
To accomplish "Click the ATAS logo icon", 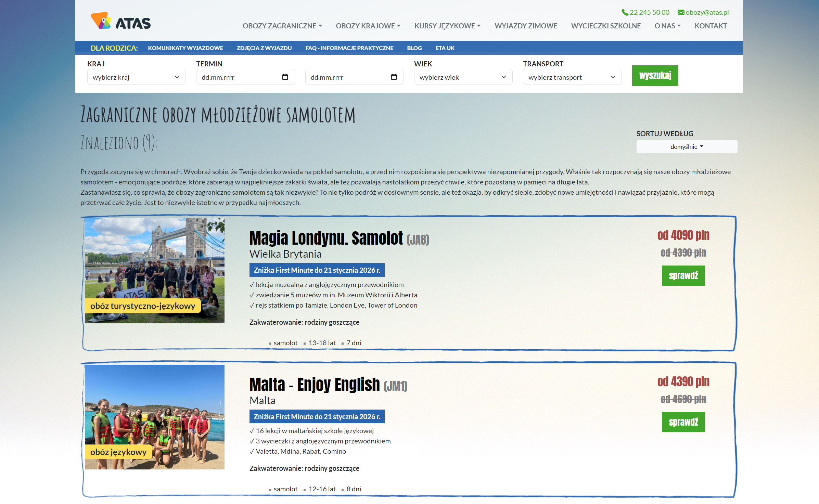I will click(101, 21).
